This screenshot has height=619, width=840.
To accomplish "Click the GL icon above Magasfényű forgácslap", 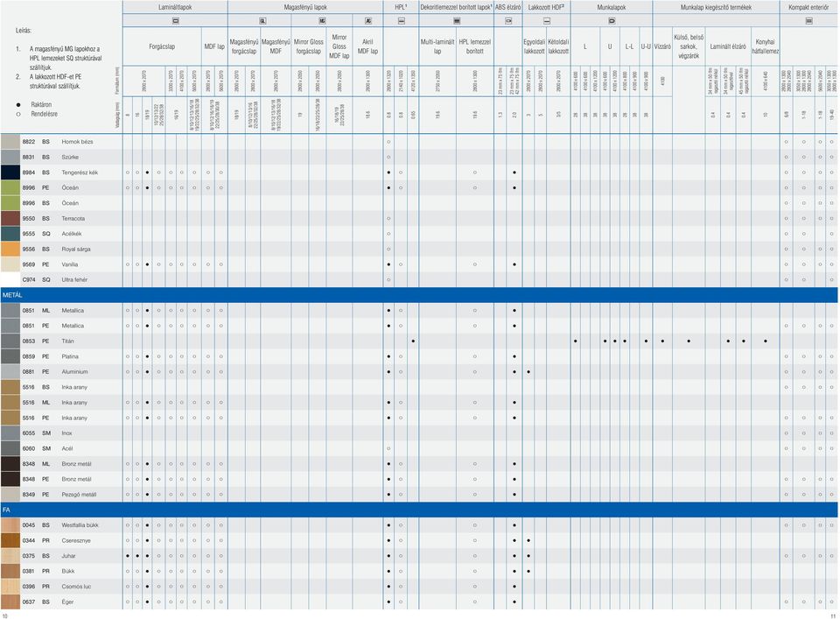I will (x=262, y=21).
